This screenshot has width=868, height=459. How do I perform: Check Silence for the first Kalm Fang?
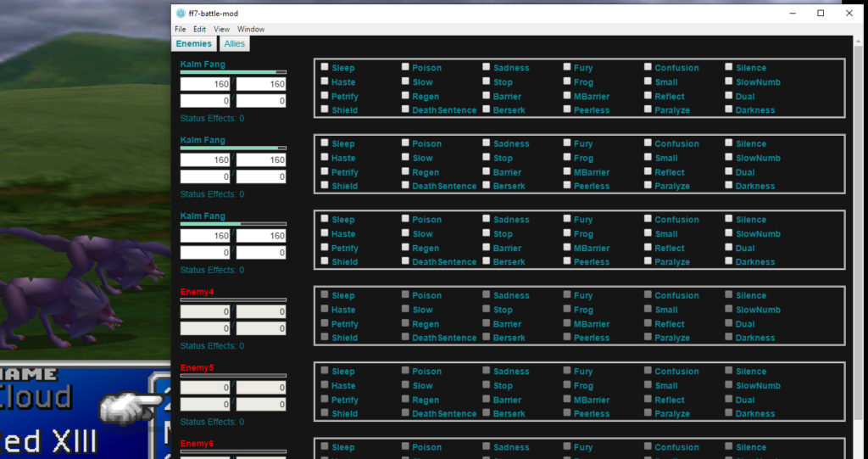point(728,67)
